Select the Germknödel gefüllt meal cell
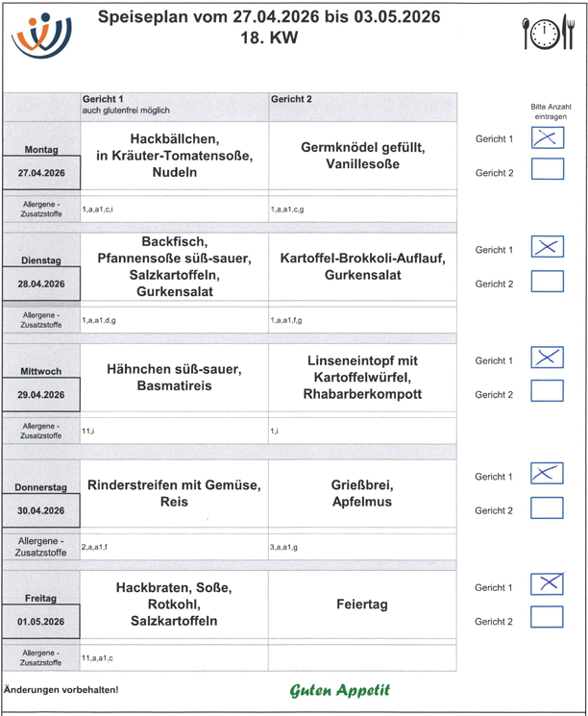The width and height of the screenshot is (588, 716). click(362, 156)
